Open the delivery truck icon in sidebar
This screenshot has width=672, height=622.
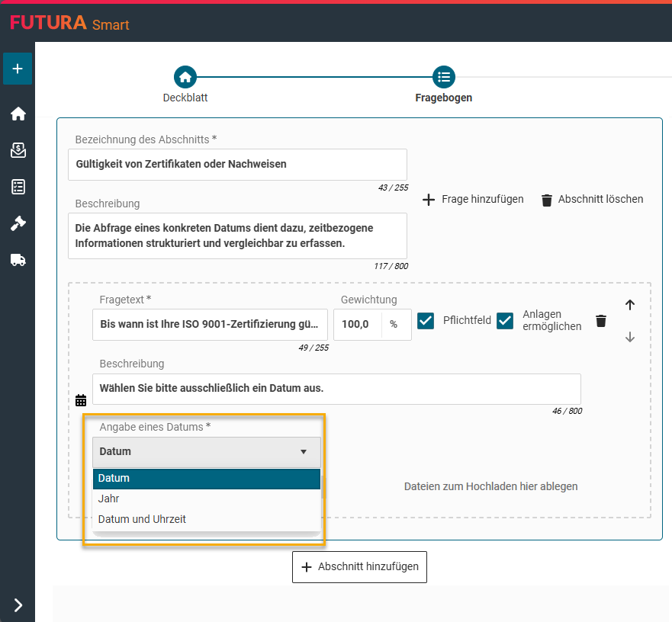click(x=18, y=260)
